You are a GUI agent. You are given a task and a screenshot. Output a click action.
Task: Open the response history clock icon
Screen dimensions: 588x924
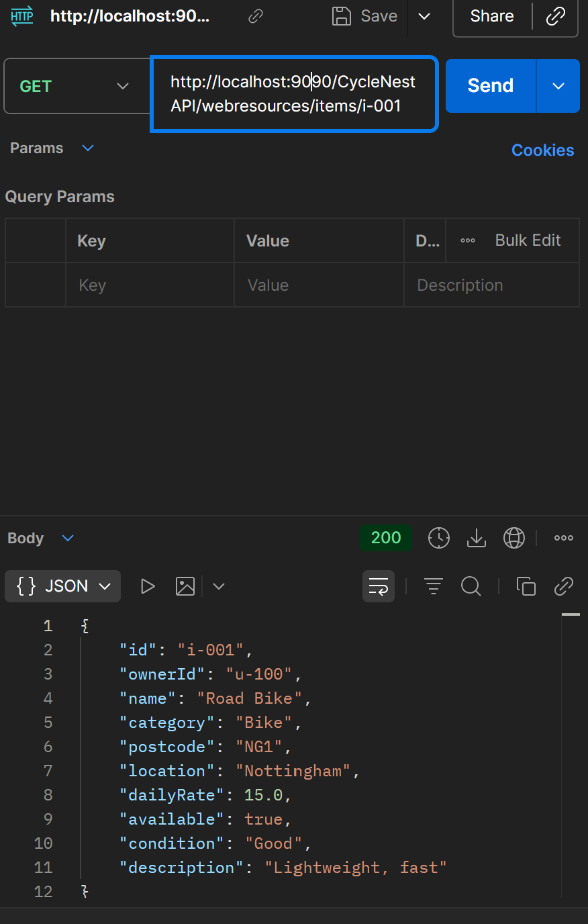(439, 538)
